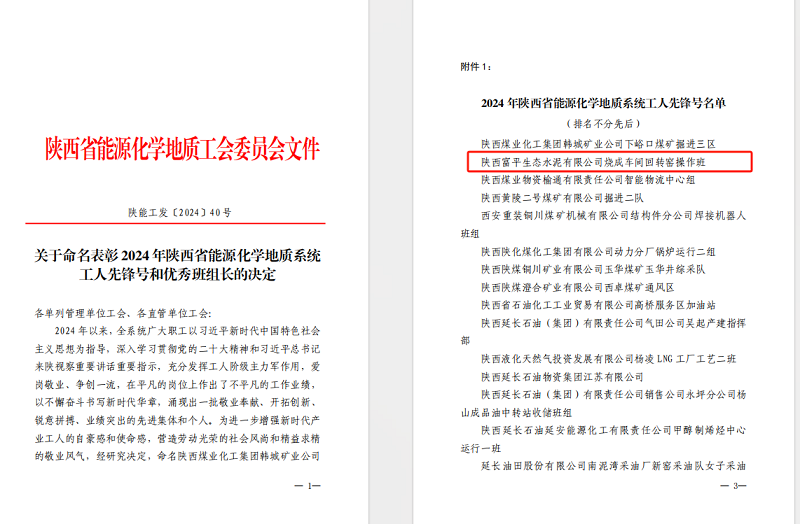Click entry 陕西煤业化工集团韩城矿业公司下峪口煤矿掘进三区
800x524 pixels.
click(x=598, y=144)
